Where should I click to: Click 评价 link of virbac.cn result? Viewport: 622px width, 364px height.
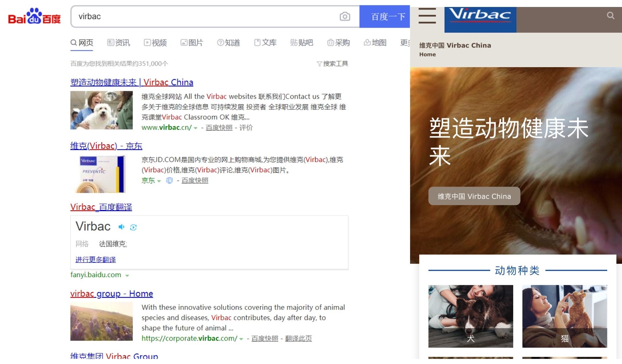(x=246, y=128)
